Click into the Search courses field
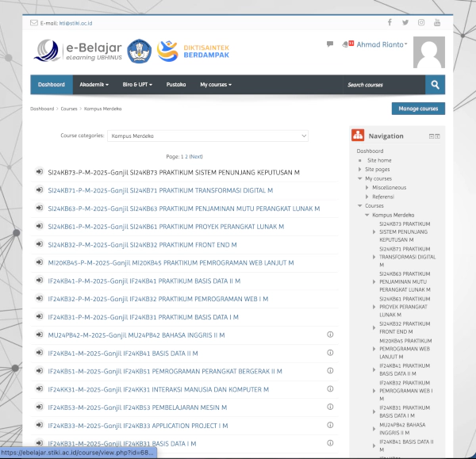 click(384, 85)
